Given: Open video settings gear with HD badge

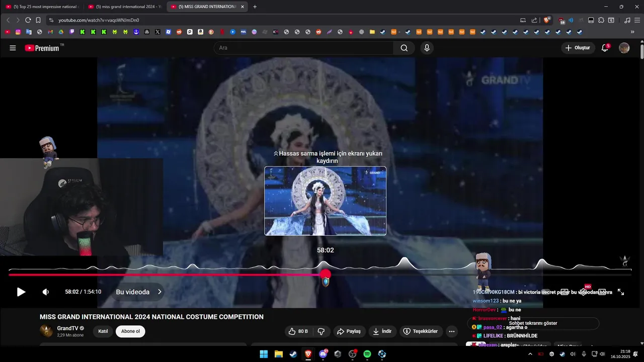Looking at the screenshot, I should coord(584,291).
